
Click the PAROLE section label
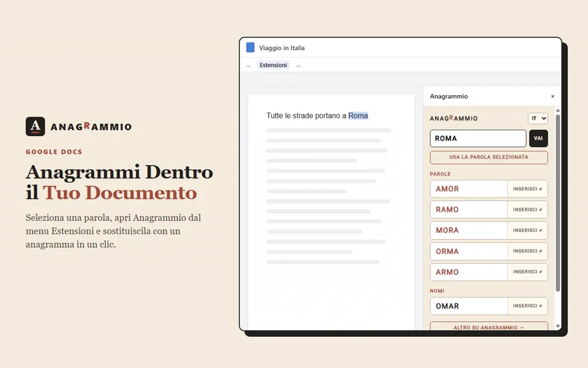pos(440,174)
